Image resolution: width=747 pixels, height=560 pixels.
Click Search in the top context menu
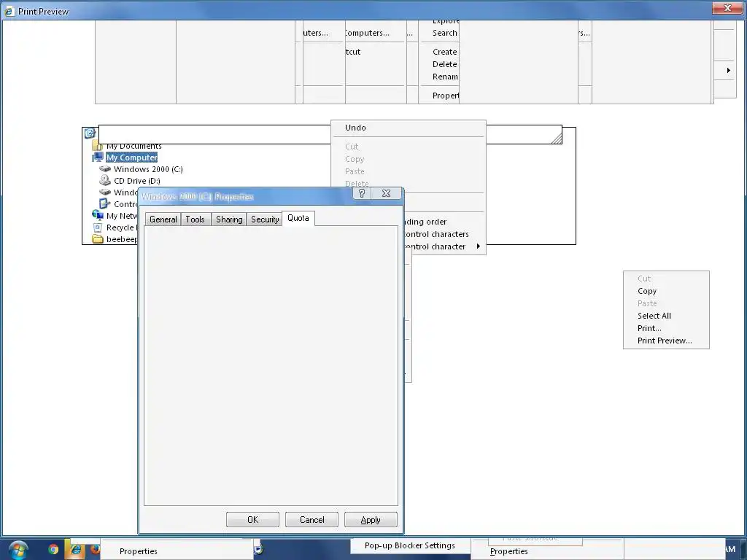444,33
